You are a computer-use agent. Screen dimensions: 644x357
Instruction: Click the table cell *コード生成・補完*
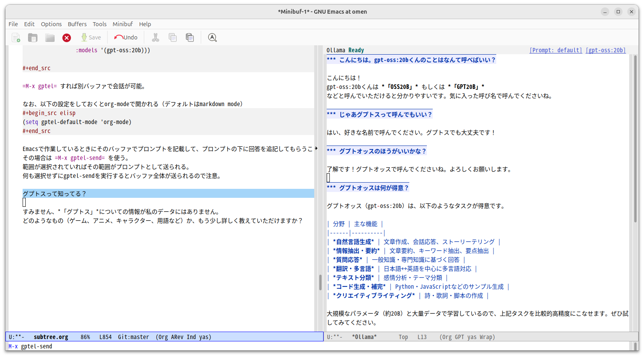point(359,287)
